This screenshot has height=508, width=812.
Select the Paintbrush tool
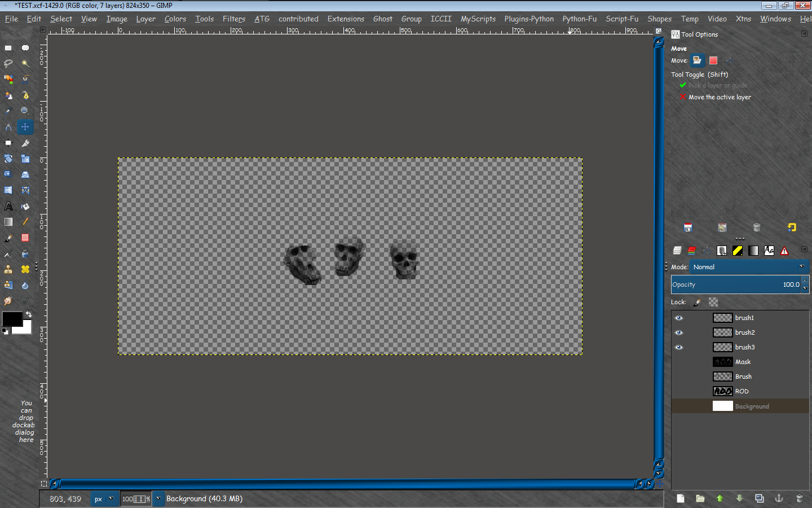tap(8, 238)
